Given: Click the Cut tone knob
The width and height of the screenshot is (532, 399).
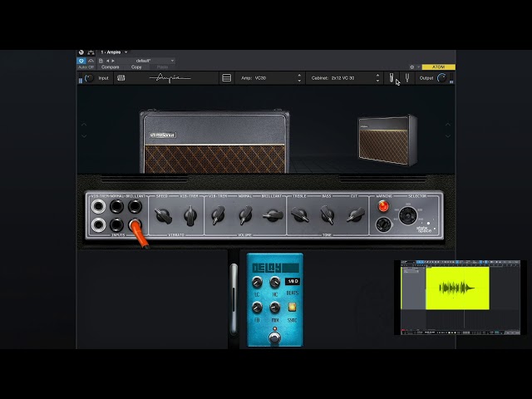Looking at the screenshot, I should (x=355, y=215).
